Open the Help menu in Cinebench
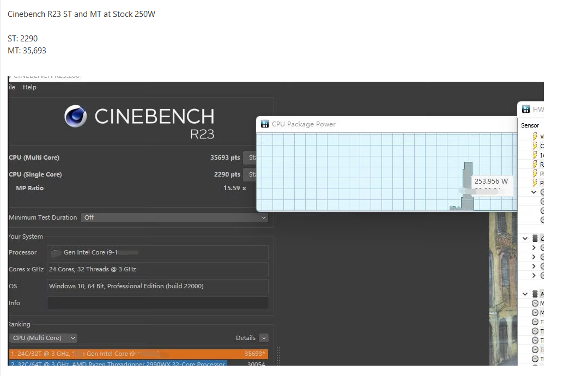This screenshot has height=376, width=588. point(29,87)
